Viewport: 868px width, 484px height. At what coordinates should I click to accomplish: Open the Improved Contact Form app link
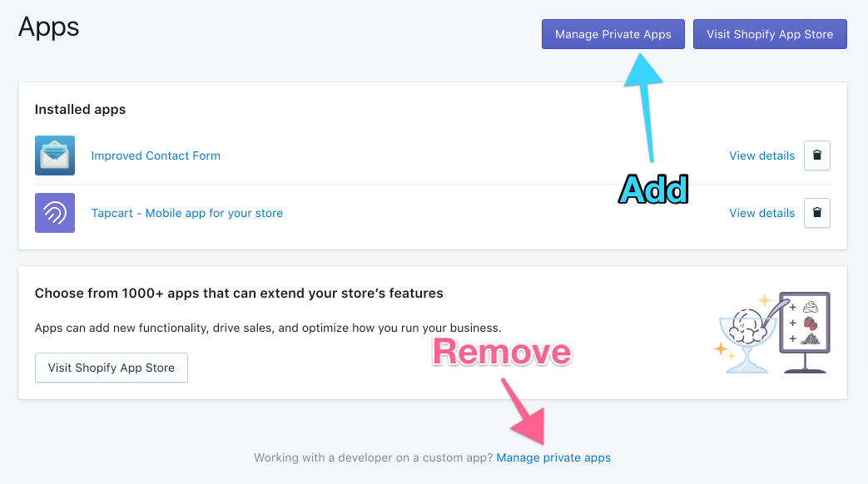(156, 156)
